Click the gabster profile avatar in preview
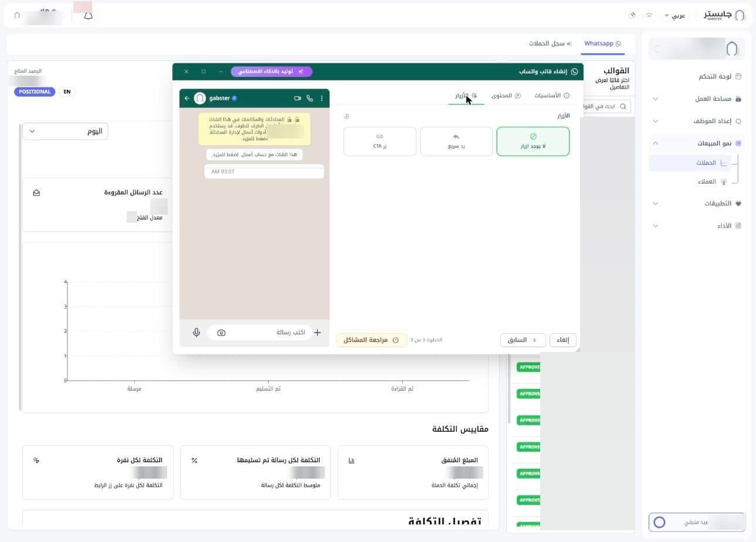Image resolution: width=756 pixels, height=542 pixels. tap(200, 99)
